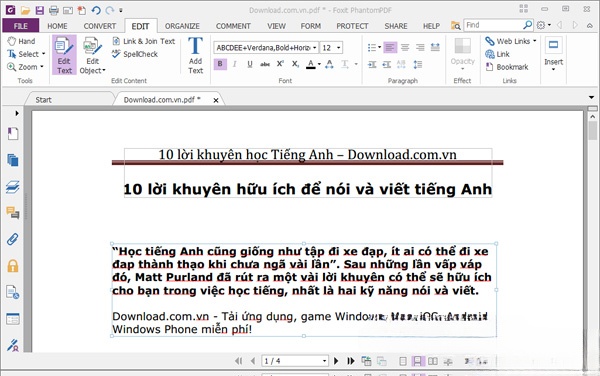Screen dimensions: 600x376
Task: Open the advanced search folder icon
Action: (455, 26)
